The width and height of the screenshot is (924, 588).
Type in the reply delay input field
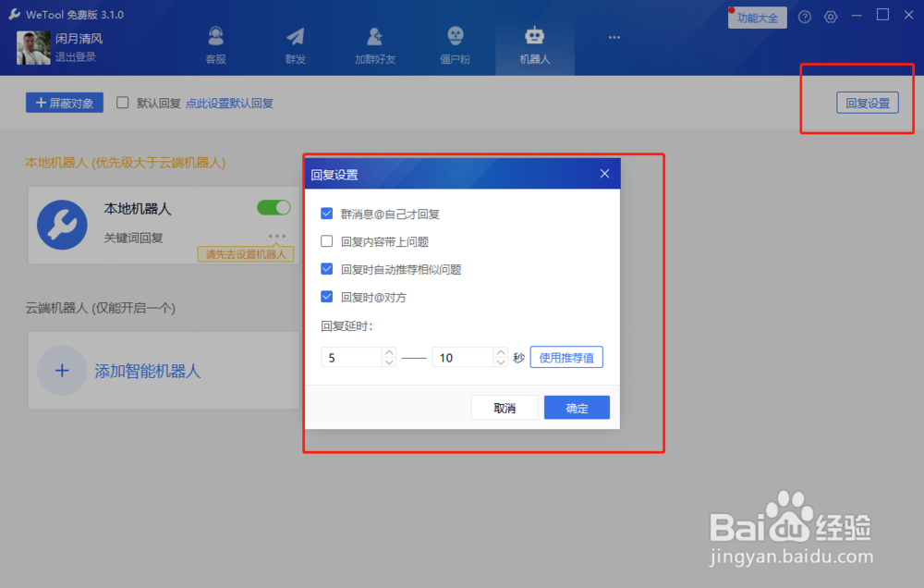pyautogui.click(x=351, y=356)
